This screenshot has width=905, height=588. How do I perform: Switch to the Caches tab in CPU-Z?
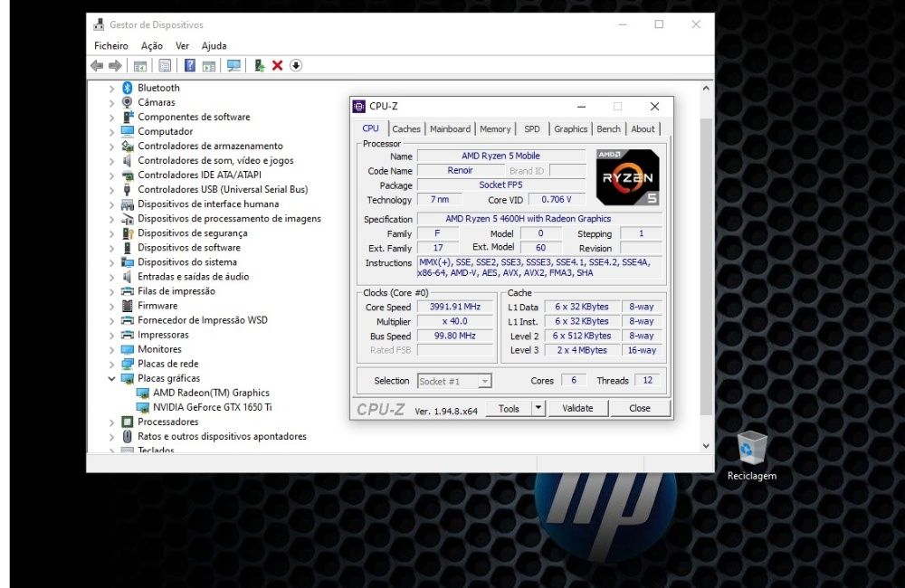tap(406, 129)
